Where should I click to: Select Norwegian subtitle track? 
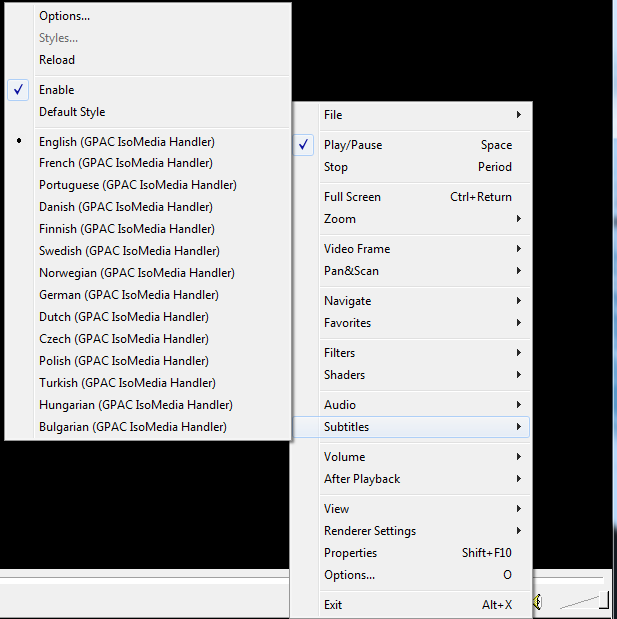tap(148, 273)
